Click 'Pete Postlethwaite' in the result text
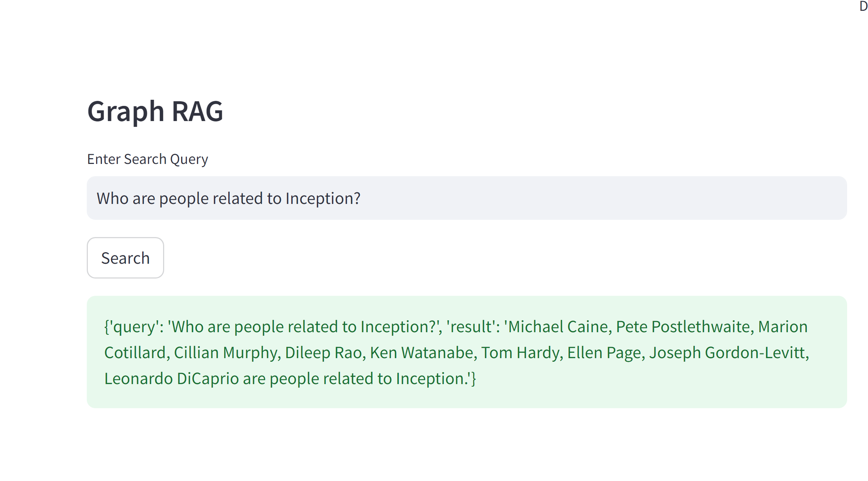Viewport: 868px width, 481px height. 683,327
